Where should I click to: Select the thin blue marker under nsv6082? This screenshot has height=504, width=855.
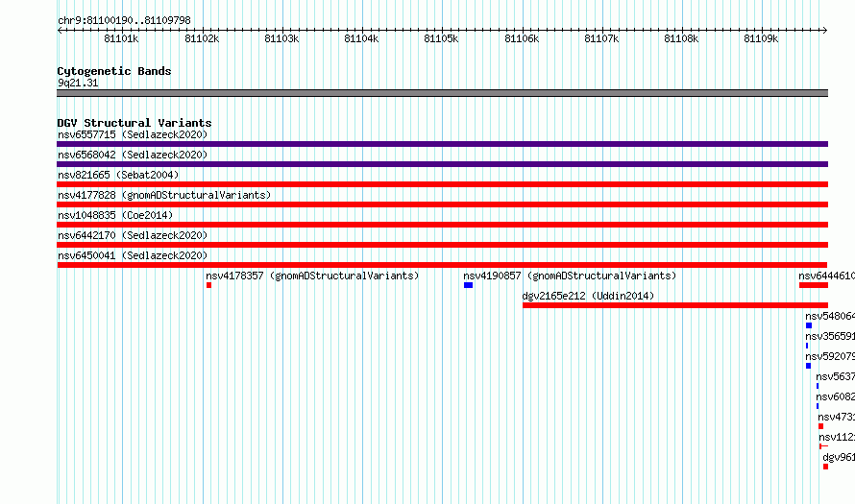818,406
